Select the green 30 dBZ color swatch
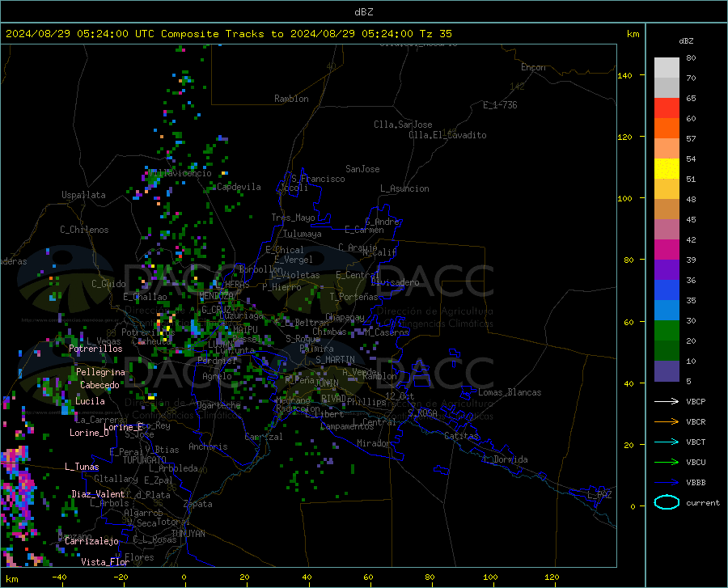The height and width of the screenshot is (588, 728). [667, 331]
